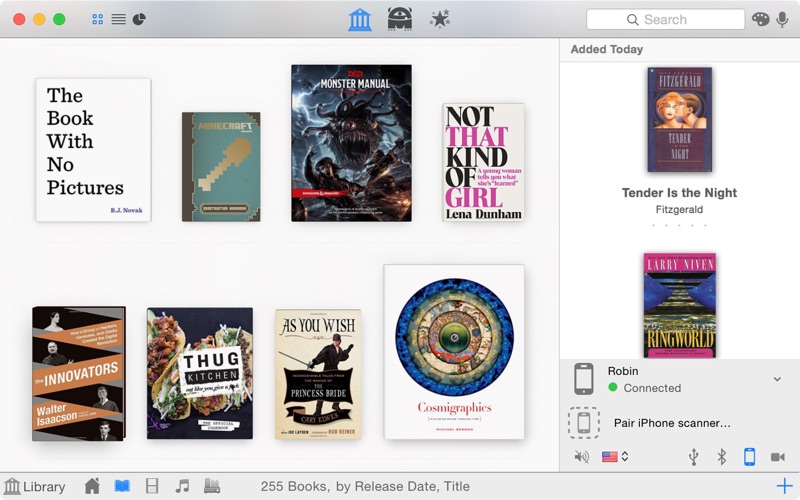Toggle the sound mute speaker icon
Screen dimensions: 800x500
582,457
